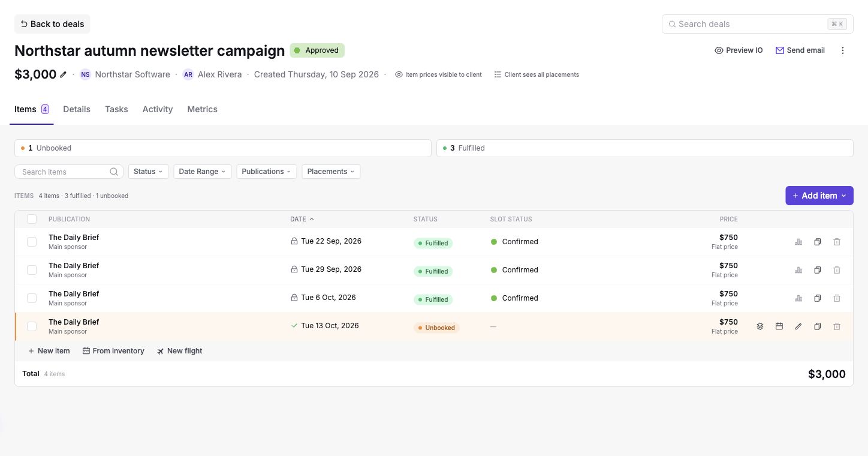Delete the Tue 29 Sep item
Viewport: 868px width, 456px height.
click(x=837, y=270)
